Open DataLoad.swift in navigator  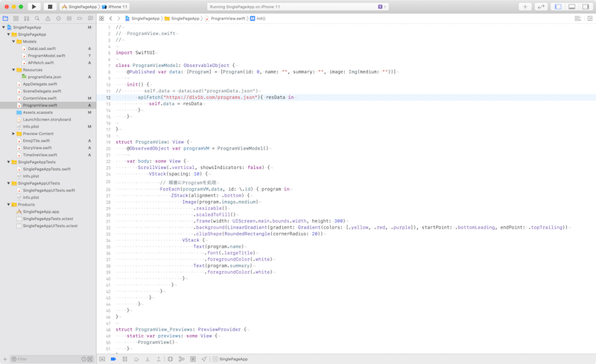[x=42, y=48]
